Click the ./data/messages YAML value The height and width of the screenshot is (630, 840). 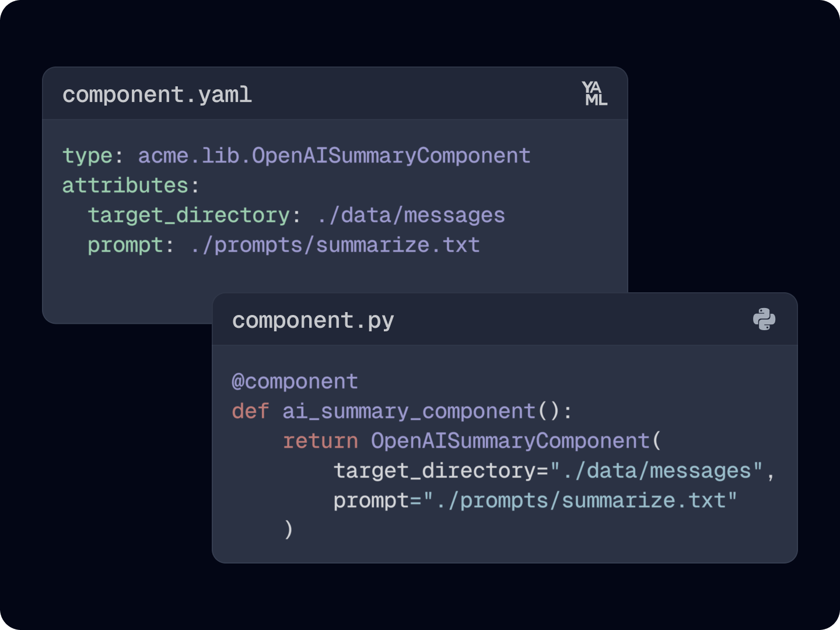pos(411,215)
